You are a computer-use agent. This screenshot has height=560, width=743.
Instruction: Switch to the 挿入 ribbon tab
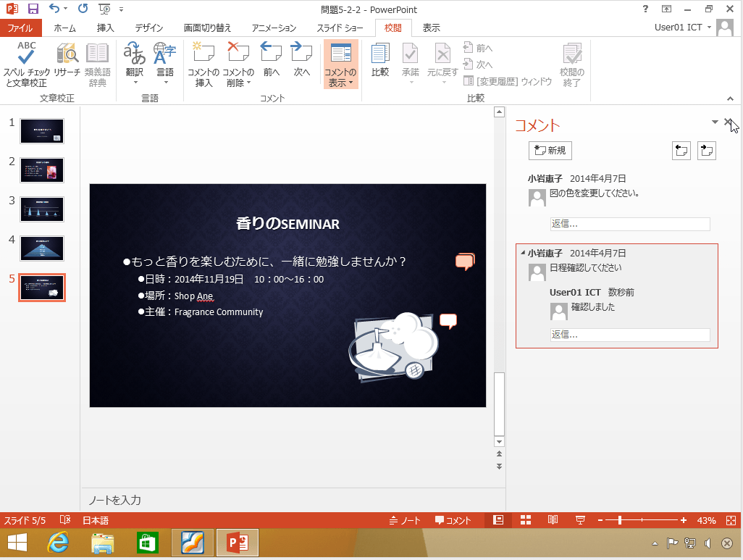pos(106,28)
